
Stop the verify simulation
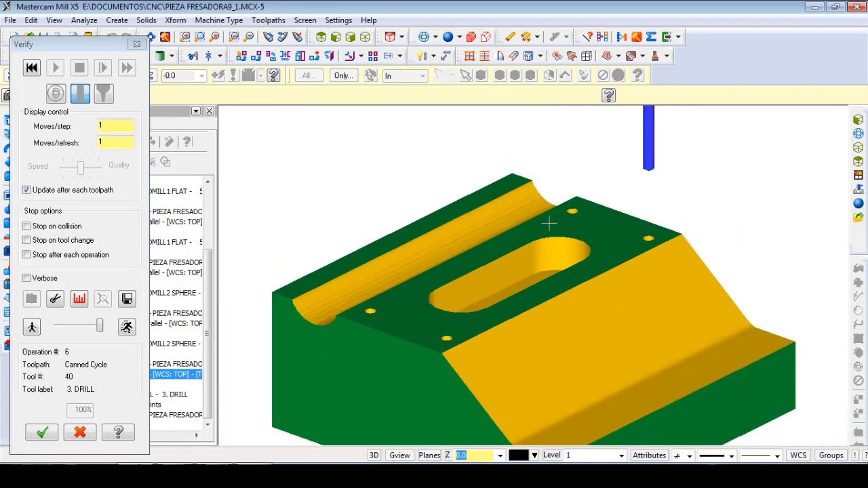point(79,68)
